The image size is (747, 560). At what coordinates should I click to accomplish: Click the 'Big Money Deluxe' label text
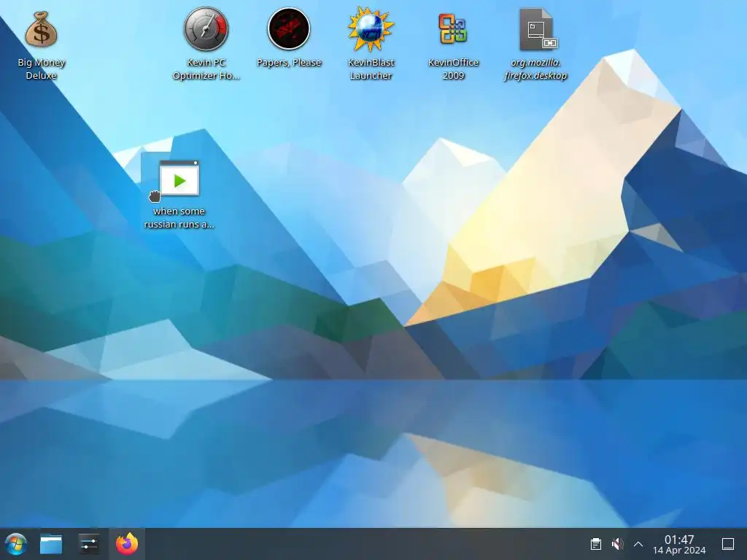[x=42, y=69]
